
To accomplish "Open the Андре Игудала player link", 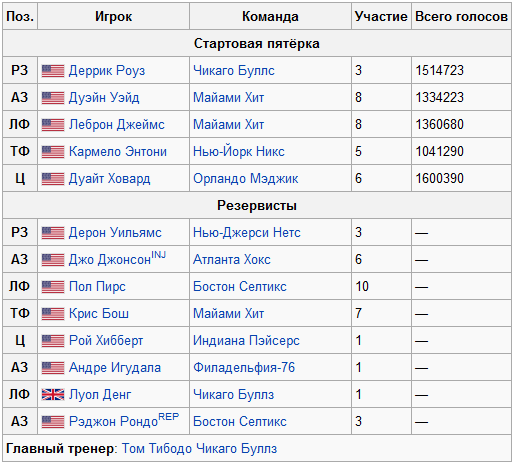I will pyautogui.click(x=115, y=368).
